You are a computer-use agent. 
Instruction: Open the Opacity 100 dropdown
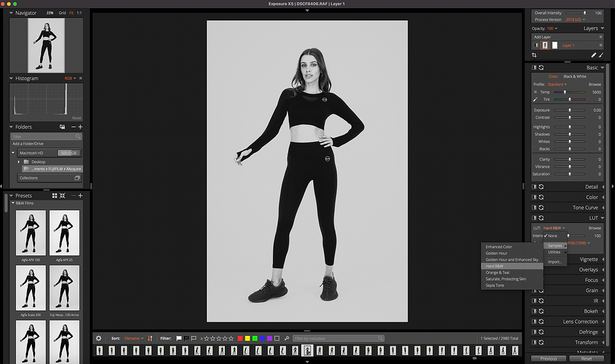click(x=552, y=28)
